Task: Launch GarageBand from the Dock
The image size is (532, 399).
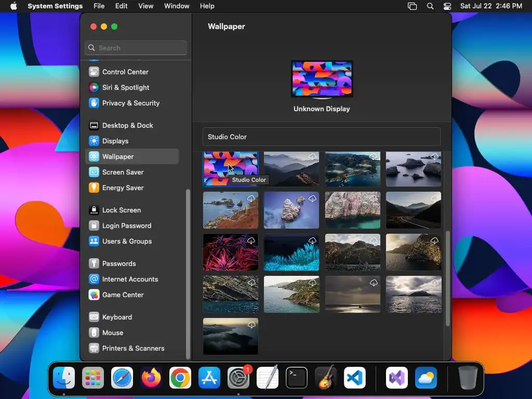Action: (x=326, y=378)
